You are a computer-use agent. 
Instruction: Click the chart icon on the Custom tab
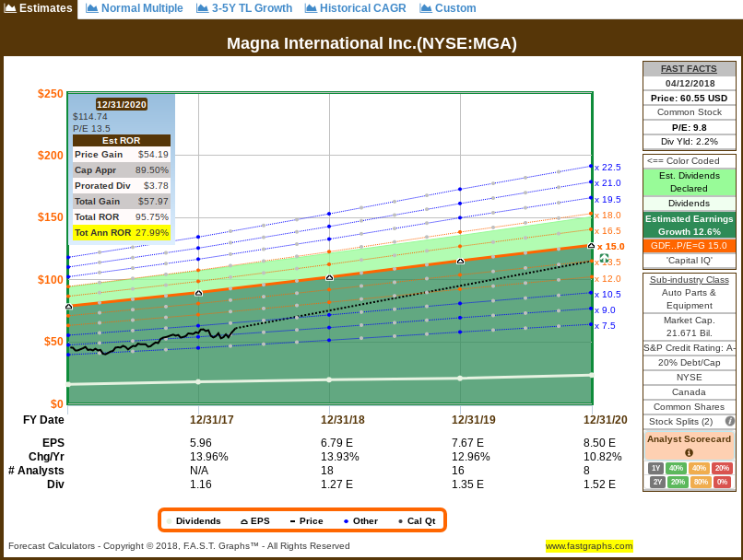click(x=424, y=8)
